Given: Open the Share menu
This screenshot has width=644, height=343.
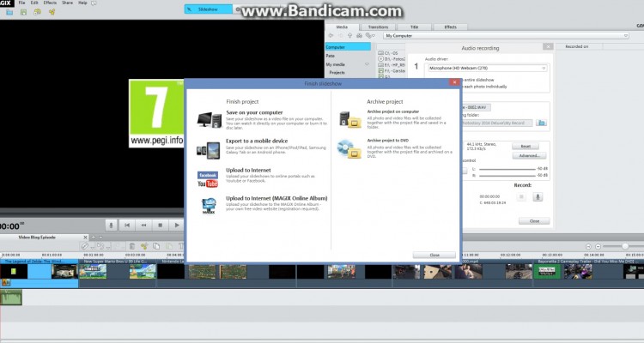Looking at the screenshot, I should (x=67, y=3).
